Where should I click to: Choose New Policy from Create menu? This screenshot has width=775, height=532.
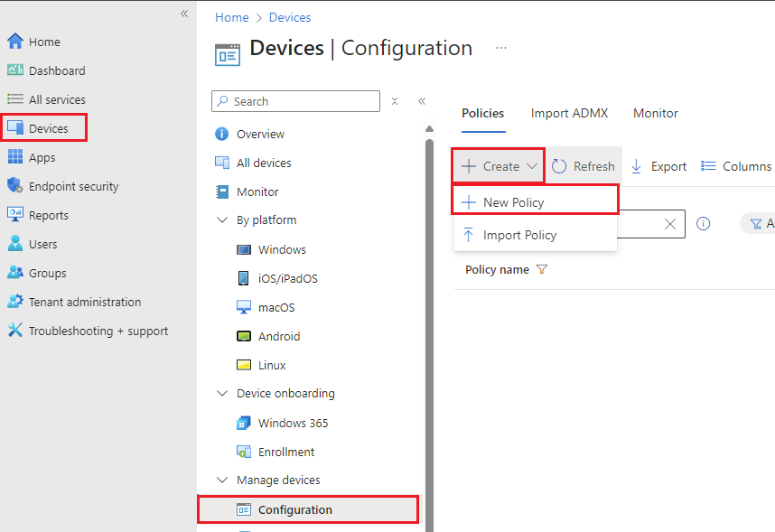click(x=536, y=202)
